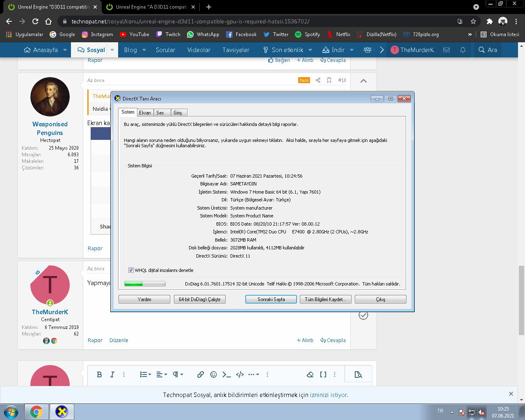Open the muted volume tray icon
The image size is (525, 420).
pyautogui.click(x=482, y=412)
